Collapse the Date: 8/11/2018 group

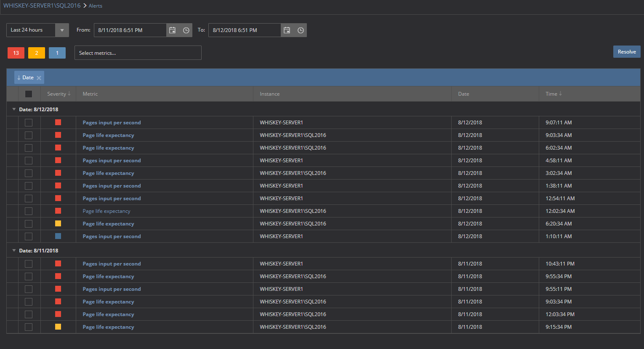click(14, 250)
